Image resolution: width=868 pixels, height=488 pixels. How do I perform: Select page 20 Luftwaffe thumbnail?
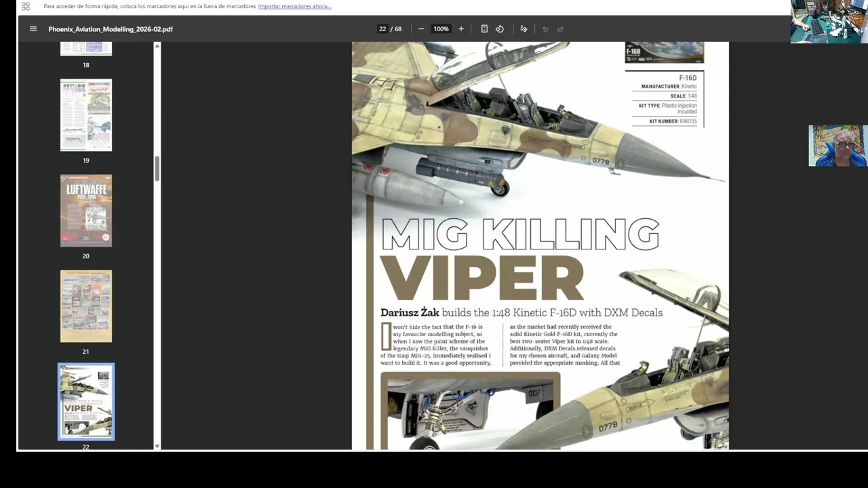click(86, 211)
